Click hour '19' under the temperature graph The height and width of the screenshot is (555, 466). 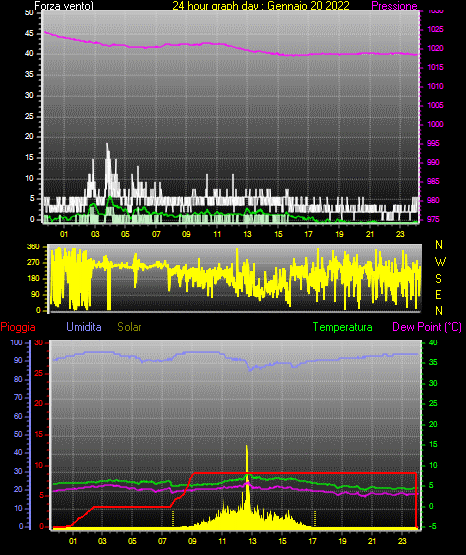342,541
